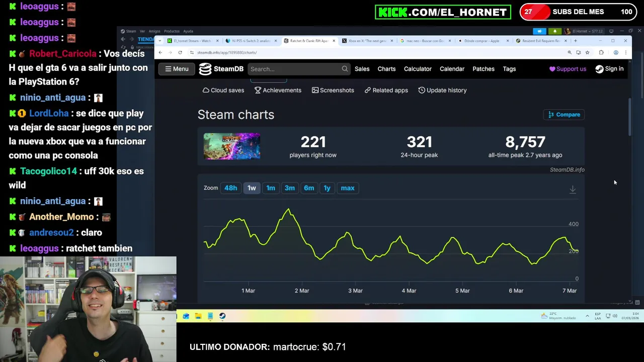Open the SteamDB Menu button
This screenshot has height=362, width=644.
point(177,69)
